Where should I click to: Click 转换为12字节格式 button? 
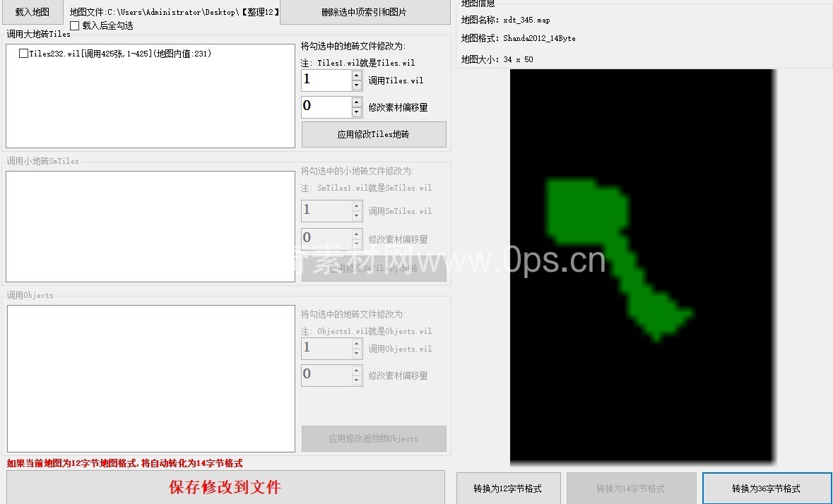(x=508, y=488)
